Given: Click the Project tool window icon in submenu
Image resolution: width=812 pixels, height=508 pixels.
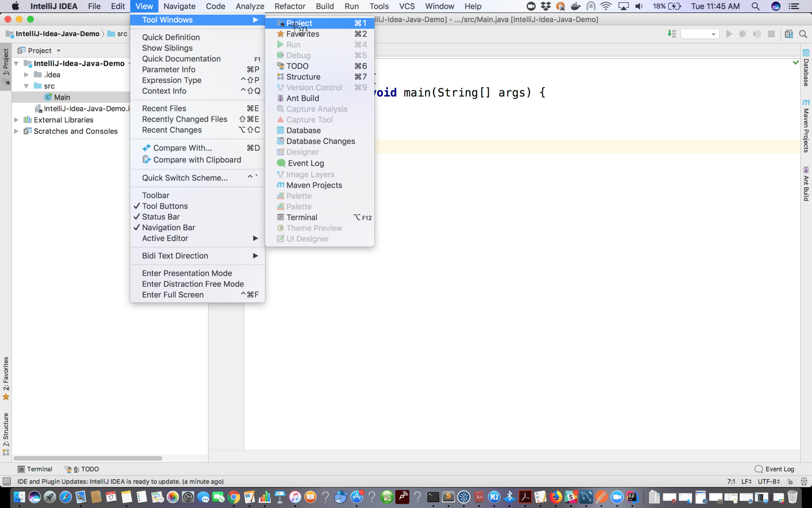Looking at the screenshot, I should [x=280, y=23].
